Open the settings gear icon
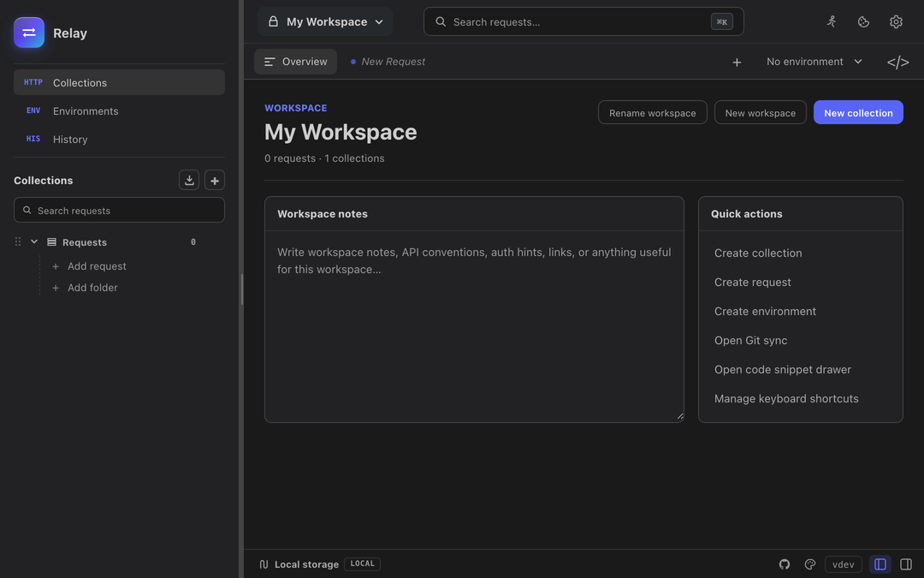Image resolution: width=924 pixels, height=578 pixels. click(896, 21)
